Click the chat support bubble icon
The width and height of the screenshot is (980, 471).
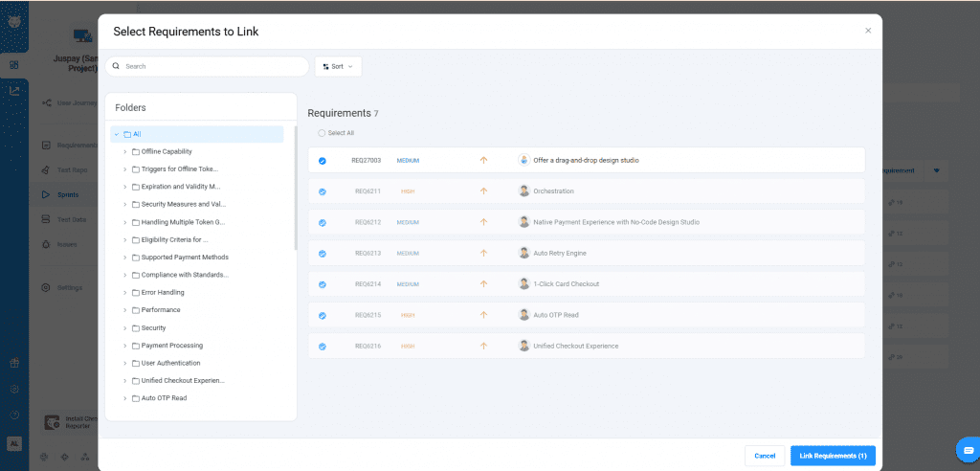click(x=968, y=449)
